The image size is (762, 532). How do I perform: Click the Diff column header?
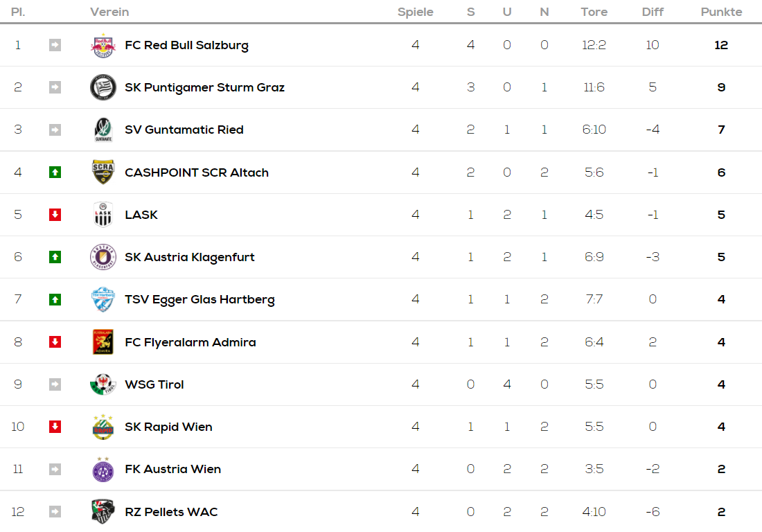tap(652, 12)
